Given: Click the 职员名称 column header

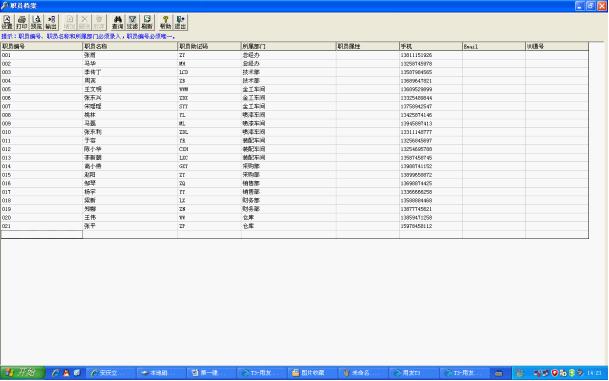Looking at the screenshot, I should pyautogui.click(x=130, y=46).
